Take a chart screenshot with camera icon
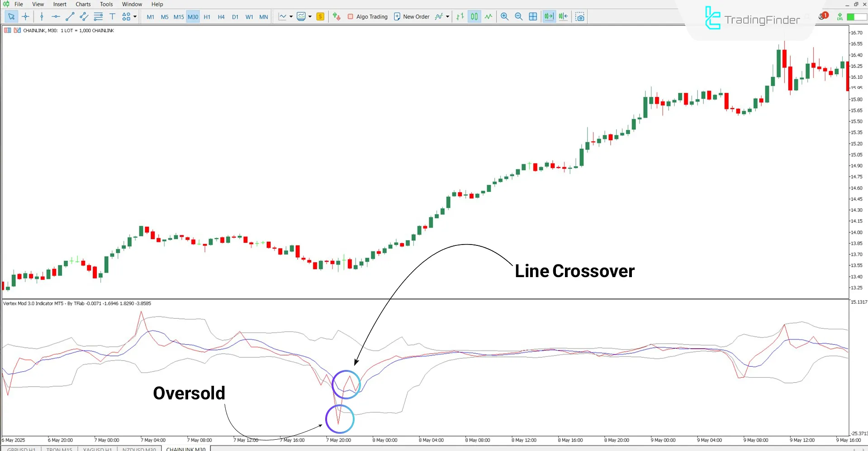 pos(580,17)
